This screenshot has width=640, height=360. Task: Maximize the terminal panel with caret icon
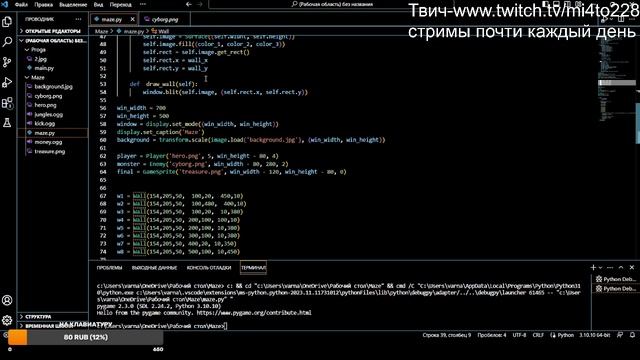tap(621, 268)
